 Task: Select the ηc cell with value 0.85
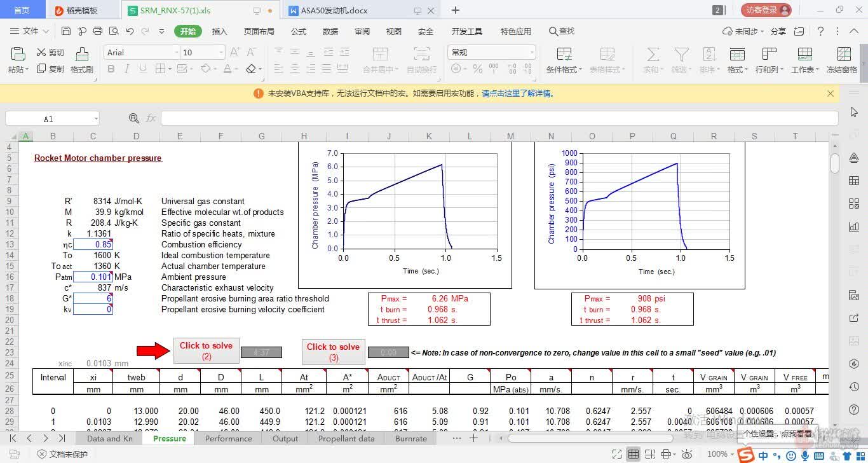pyautogui.click(x=93, y=244)
